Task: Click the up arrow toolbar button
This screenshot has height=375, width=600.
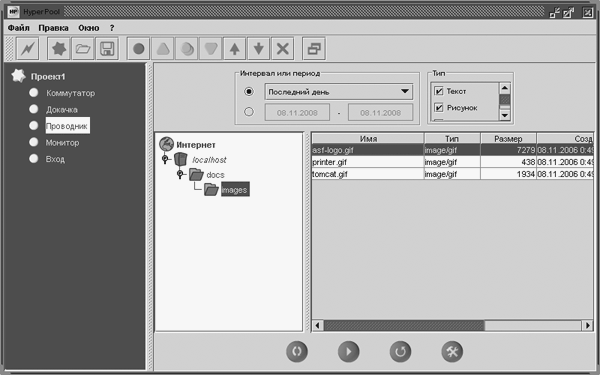Action: pyautogui.click(x=235, y=49)
